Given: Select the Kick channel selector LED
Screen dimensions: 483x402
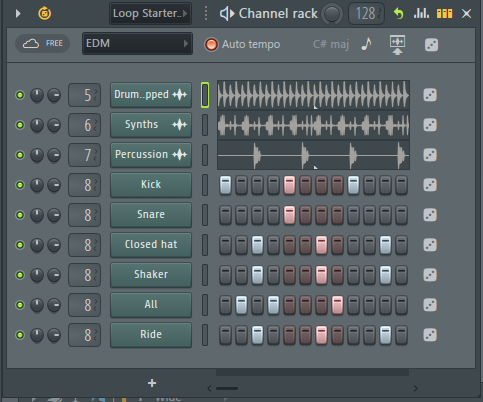Looking at the screenshot, I should click(205, 185).
